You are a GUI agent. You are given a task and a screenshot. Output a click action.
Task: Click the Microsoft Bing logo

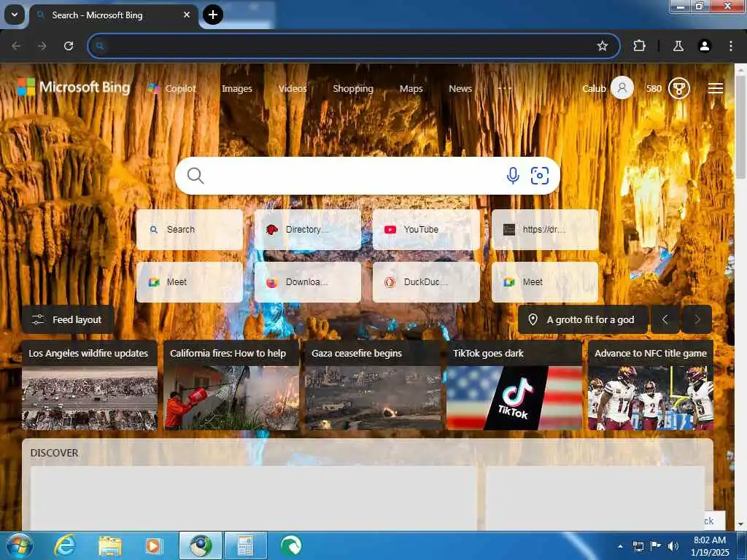tap(74, 87)
